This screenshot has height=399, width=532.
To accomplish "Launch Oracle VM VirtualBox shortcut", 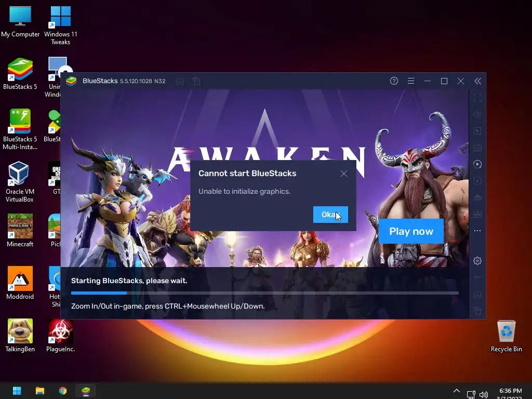I will 19,182.
